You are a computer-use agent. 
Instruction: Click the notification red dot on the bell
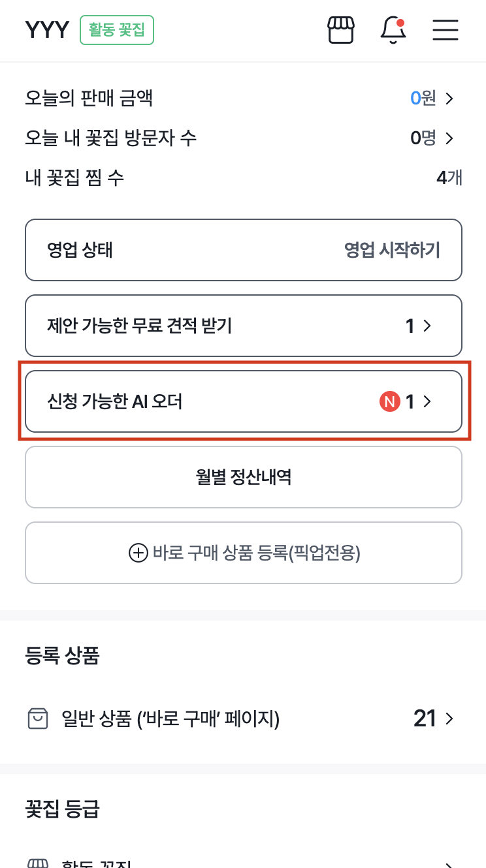coord(402,22)
